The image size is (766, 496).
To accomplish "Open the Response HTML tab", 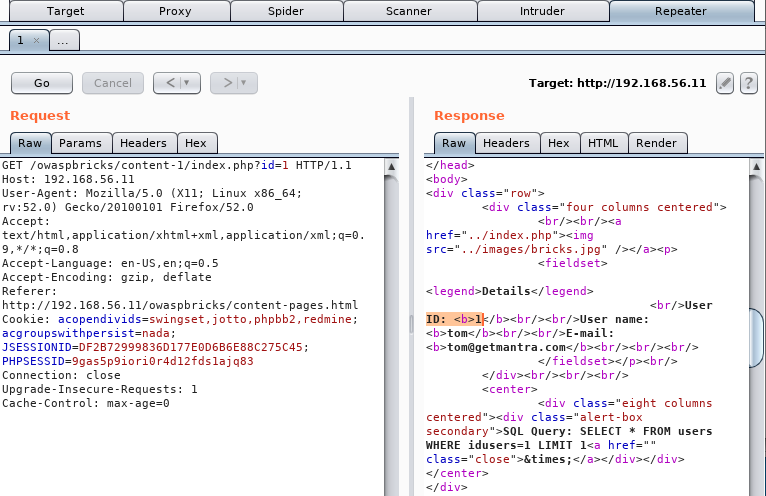I will pyautogui.click(x=603, y=143).
